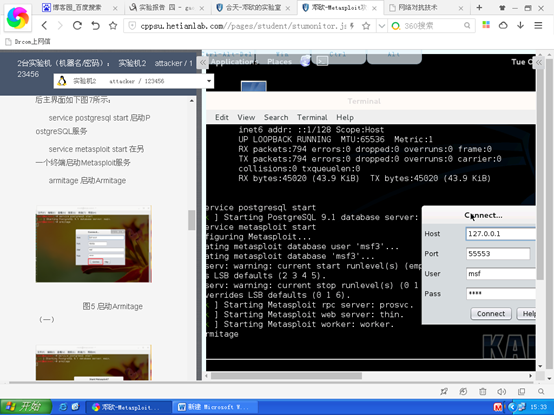This screenshot has height=415, width=554.
Task: Click the remote view scroll-down arrow
Action: (540, 366)
